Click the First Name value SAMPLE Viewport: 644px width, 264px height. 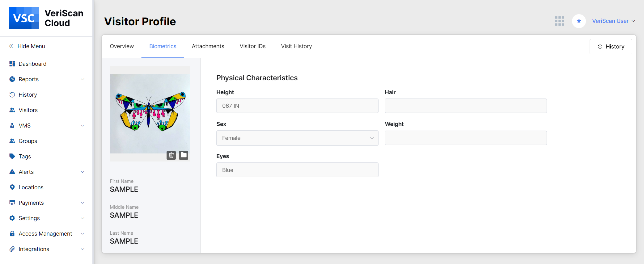[124, 189]
